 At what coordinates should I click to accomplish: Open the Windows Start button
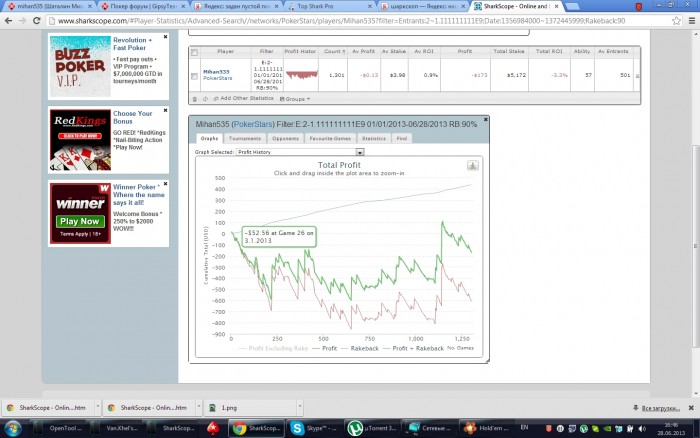click(12, 429)
